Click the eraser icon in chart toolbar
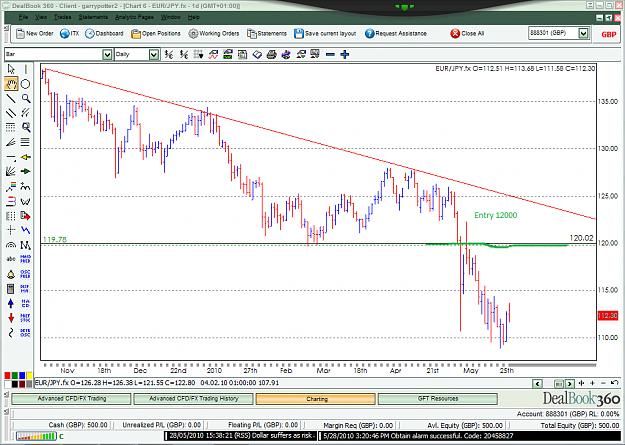 [x=257, y=55]
